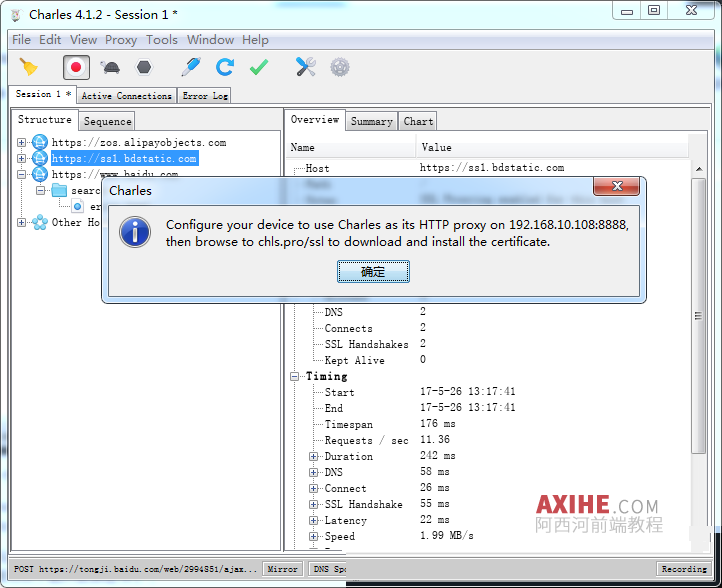
Task: Select https://ss1.bdstatic.com in tree
Action: tap(124, 158)
